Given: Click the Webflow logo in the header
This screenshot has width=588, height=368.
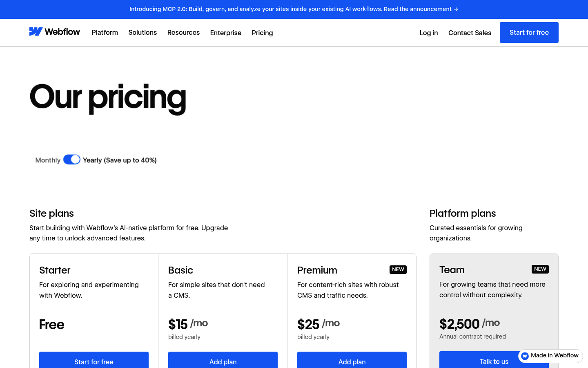Looking at the screenshot, I should pos(55,32).
